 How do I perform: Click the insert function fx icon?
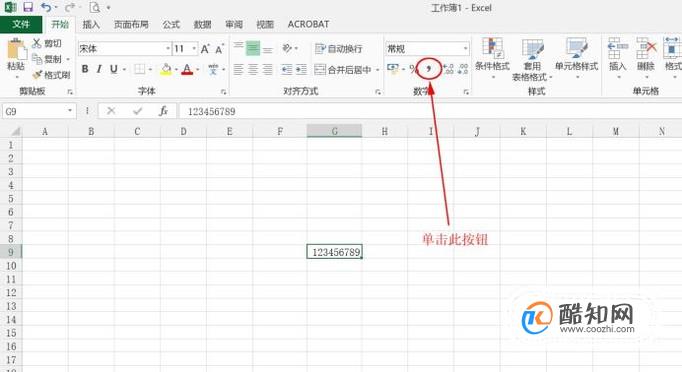(164, 111)
